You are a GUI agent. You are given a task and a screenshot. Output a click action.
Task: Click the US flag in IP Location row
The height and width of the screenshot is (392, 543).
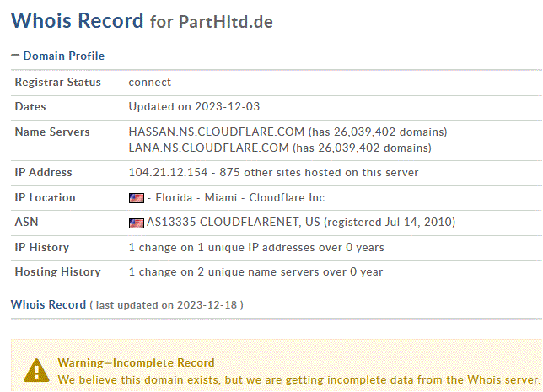coord(137,198)
